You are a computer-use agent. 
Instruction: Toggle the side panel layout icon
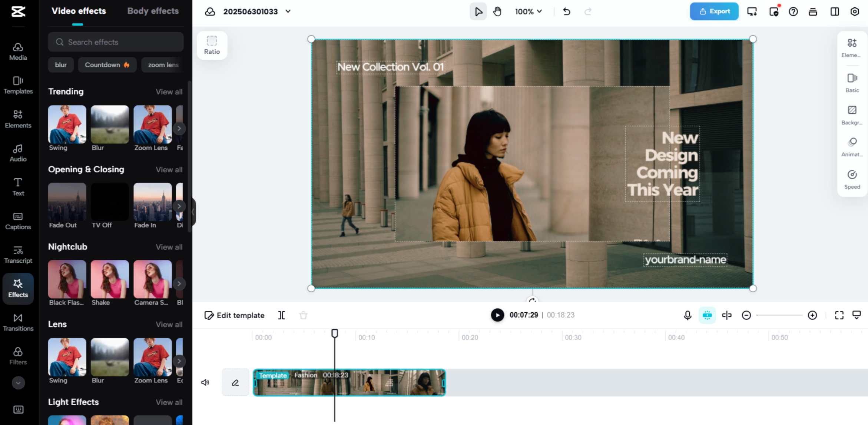[x=834, y=11]
